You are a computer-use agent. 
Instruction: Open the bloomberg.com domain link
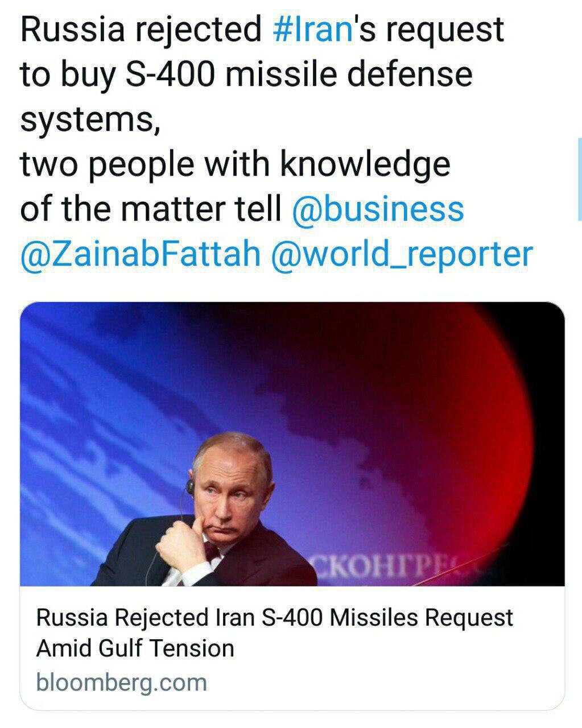pos(121,682)
